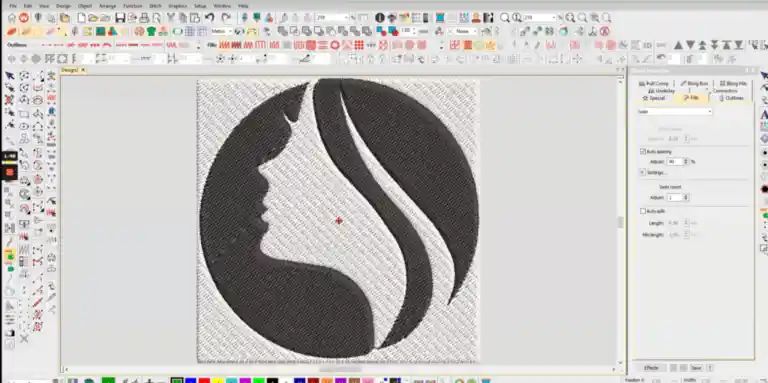Image resolution: width=768 pixels, height=383 pixels.
Task: Open the Stitch menu
Action: click(x=155, y=6)
